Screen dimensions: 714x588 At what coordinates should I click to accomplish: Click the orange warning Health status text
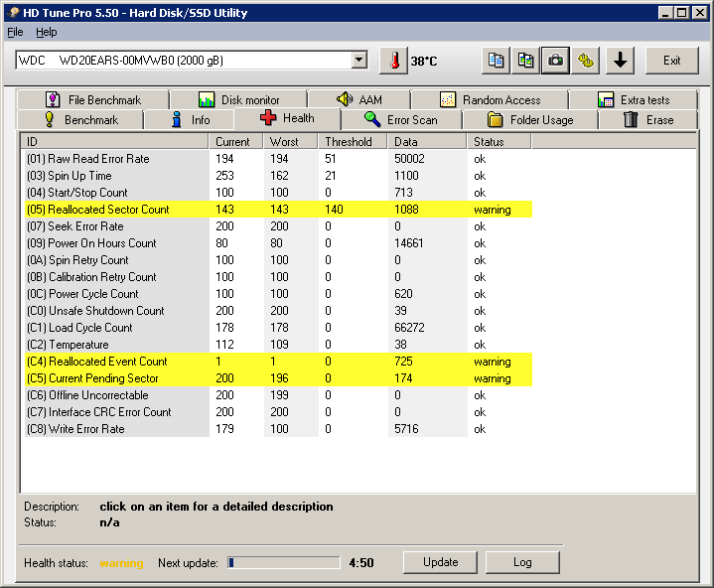tap(121, 563)
